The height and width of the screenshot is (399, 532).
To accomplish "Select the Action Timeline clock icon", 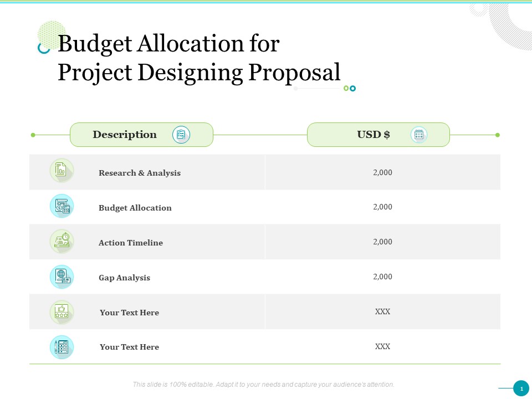I will pos(62,241).
